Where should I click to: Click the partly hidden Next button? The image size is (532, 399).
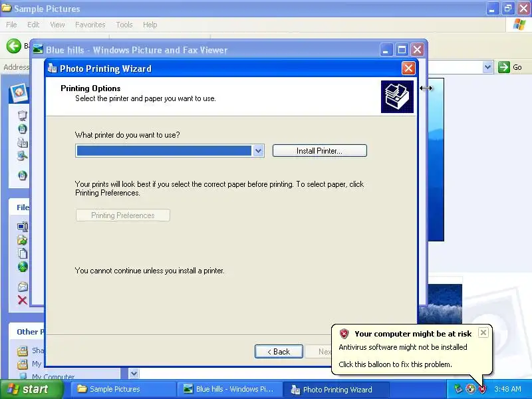319,352
